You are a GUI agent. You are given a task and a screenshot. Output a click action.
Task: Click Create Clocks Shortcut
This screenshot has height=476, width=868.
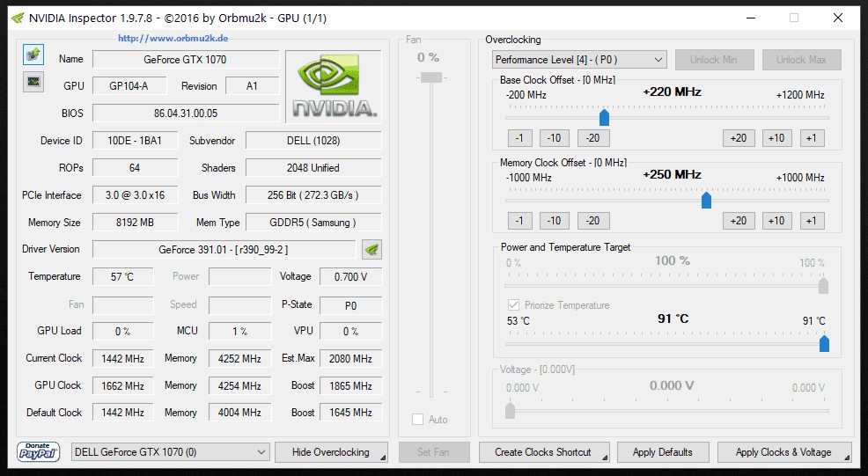pos(544,452)
